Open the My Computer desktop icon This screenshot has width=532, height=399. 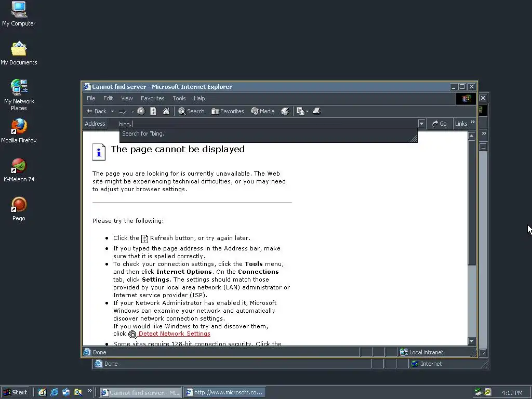point(19,14)
